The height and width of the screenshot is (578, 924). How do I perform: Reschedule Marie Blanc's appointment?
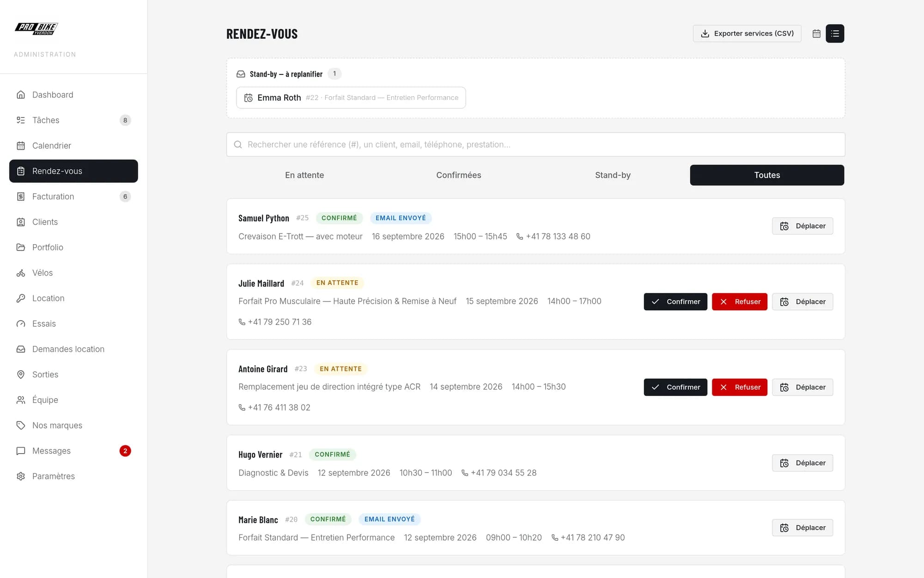coord(802,528)
